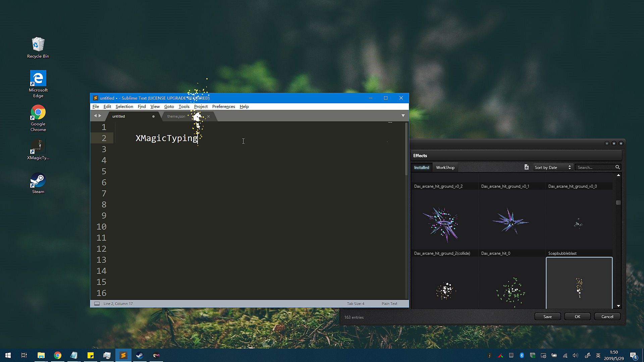The height and width of the screenshot is (362, 644).
Task: Open the Tools menu
Action: [x=184, y=107]
